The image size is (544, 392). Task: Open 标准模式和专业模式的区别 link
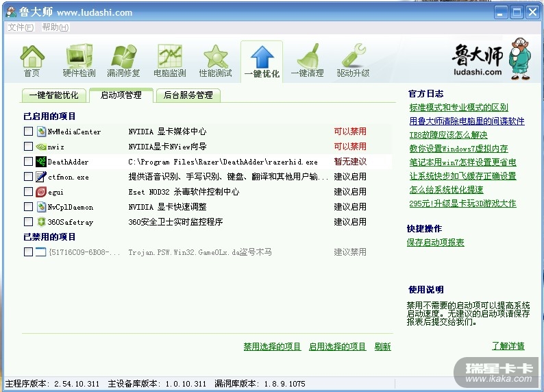click(458, 108)
